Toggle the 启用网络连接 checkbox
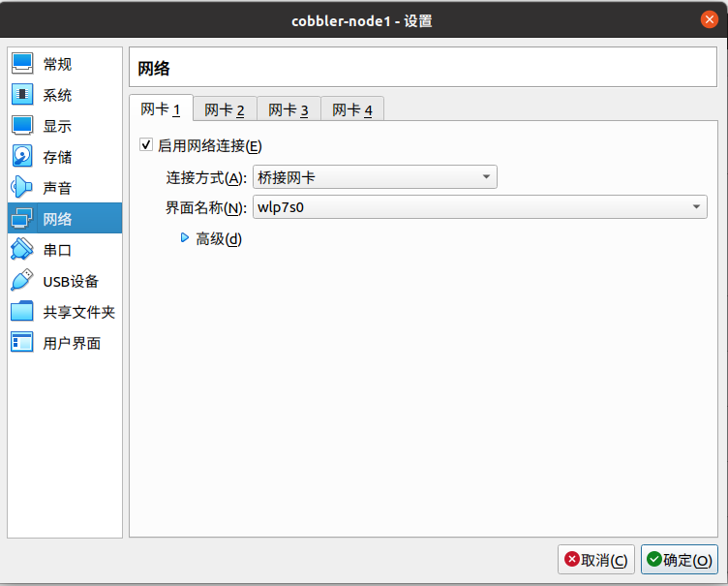The image size is (728, 586). (x=147, y=145)
